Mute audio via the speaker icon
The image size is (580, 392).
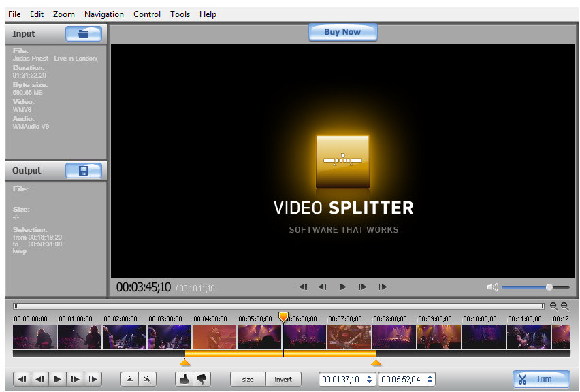pos(492,287)
